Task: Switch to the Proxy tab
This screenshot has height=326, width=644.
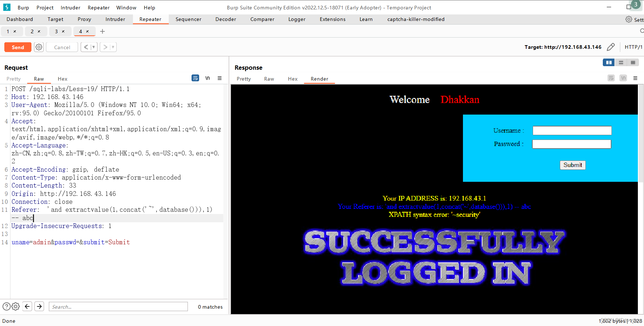Action: tap(84, 19)
